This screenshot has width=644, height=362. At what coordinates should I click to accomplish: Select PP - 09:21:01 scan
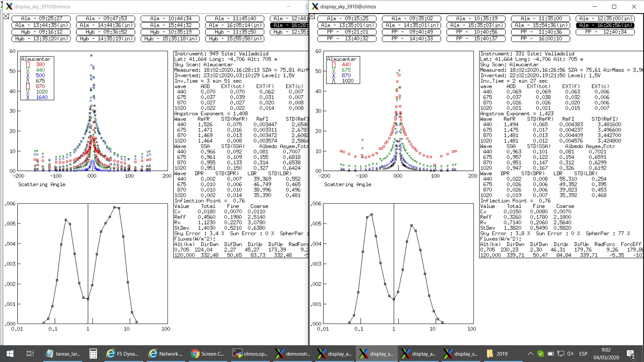point(347,32)
